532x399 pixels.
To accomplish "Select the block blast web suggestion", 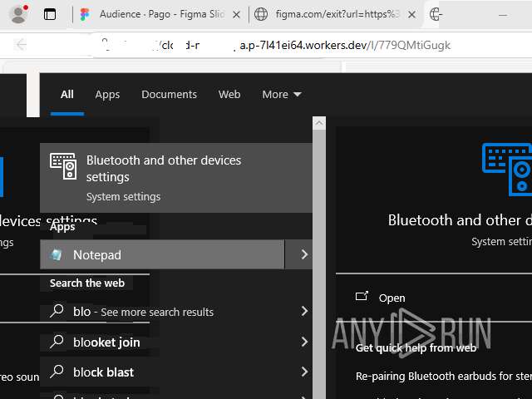I will pos(103,372).
